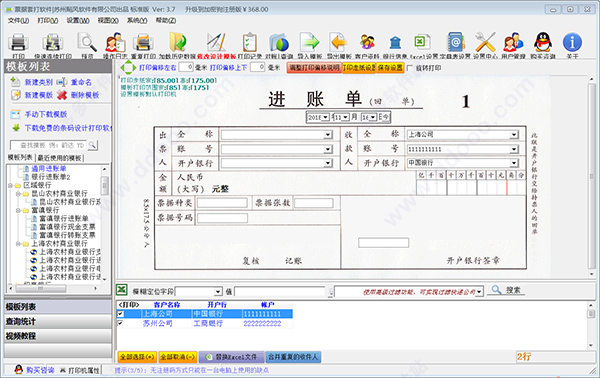Click the green print-offset arrows icon
600x378 pixels.
128,68
